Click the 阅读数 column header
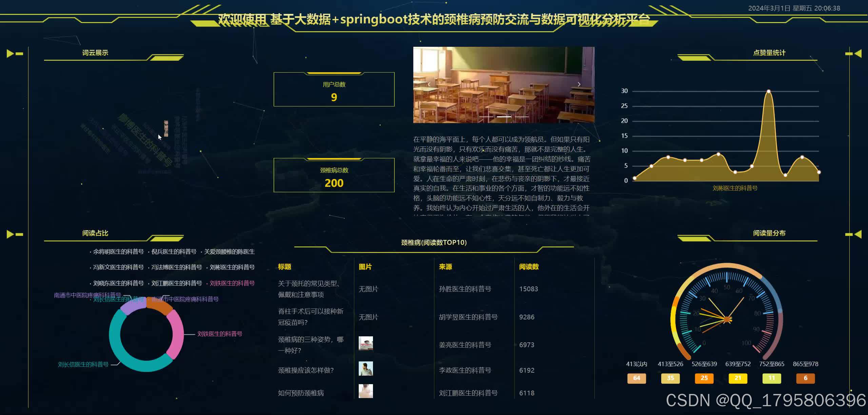868x415 pixels. point(529,267)
